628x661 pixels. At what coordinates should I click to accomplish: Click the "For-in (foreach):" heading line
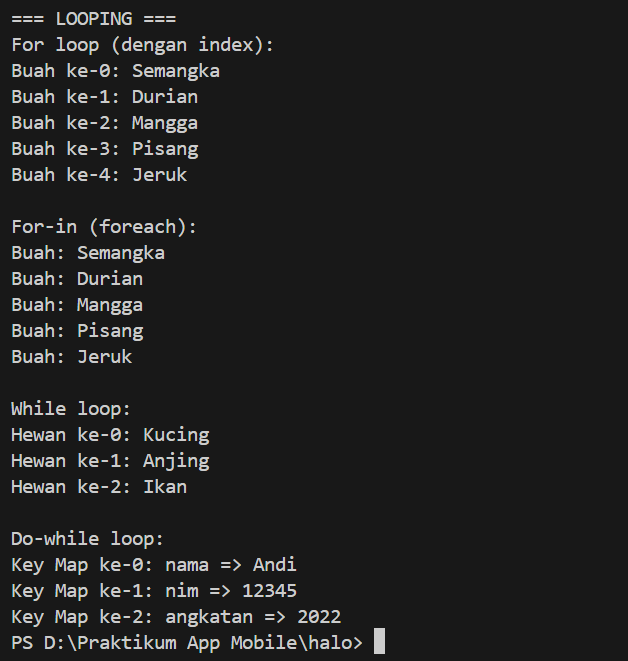tap(104, 226)
